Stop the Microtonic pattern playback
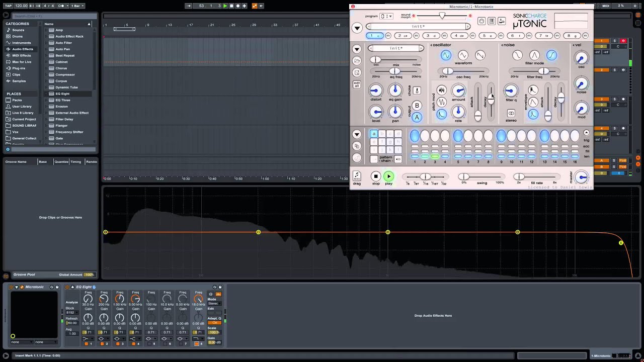This screenshot has height=362, width=644. (x=376, y=176)
